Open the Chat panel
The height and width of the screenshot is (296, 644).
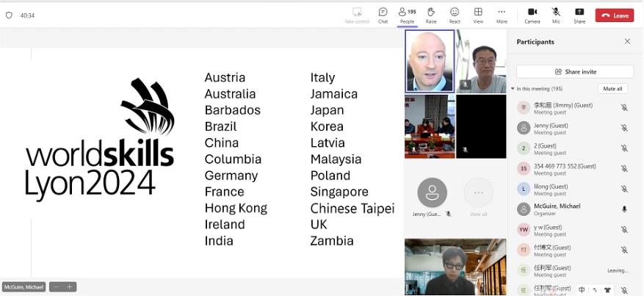tap(383, 15)
